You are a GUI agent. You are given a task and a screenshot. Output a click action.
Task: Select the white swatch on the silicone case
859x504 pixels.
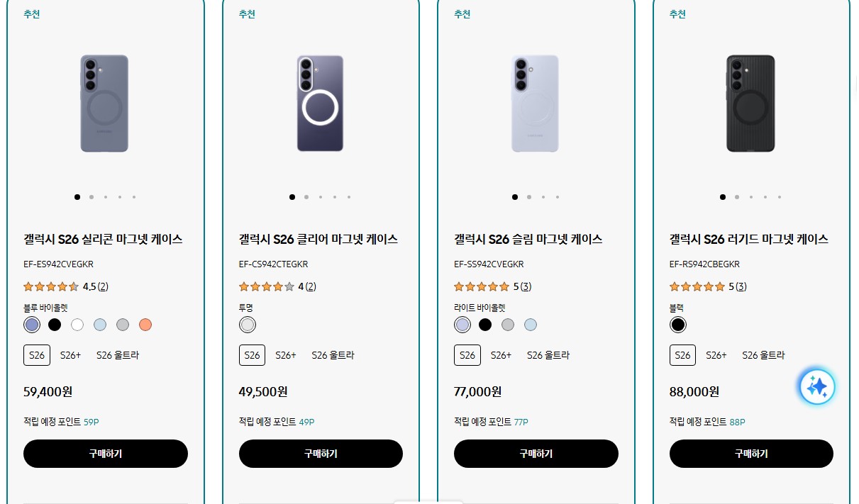77,325
